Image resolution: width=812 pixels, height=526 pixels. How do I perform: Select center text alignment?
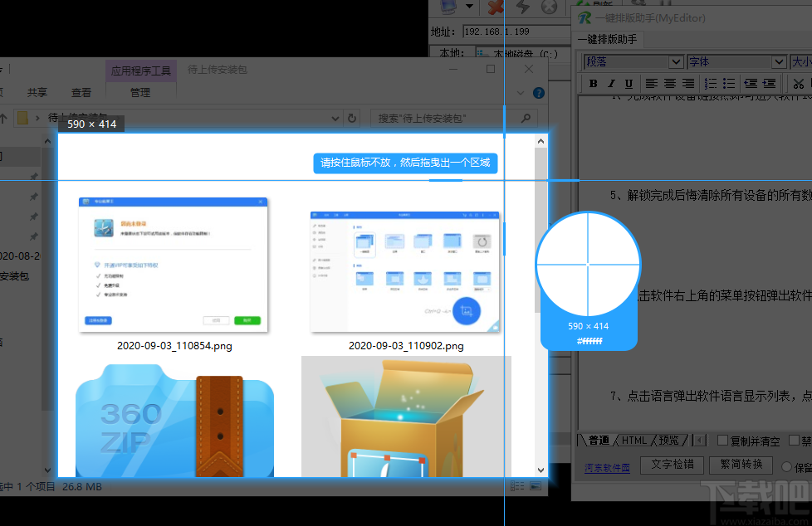coord(669,83)
